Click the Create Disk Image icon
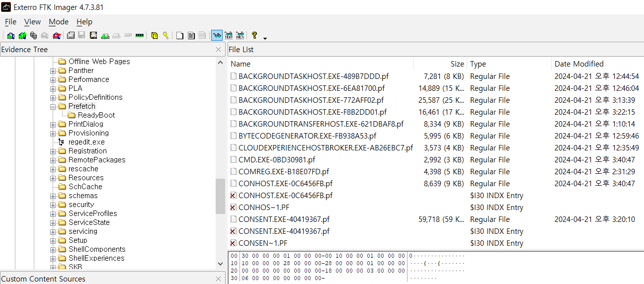Screen dimensions: 644x284 pos(71,36)
